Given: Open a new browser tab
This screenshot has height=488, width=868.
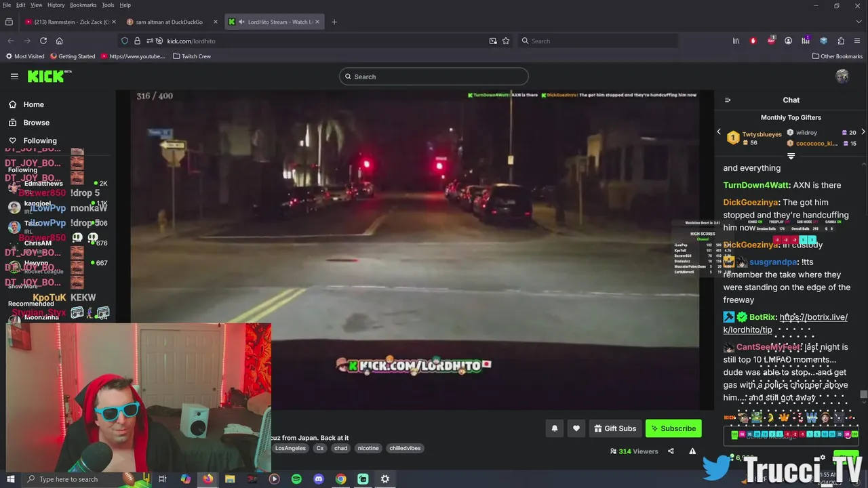Looking at the screenshot, I should tap(334, 22).
